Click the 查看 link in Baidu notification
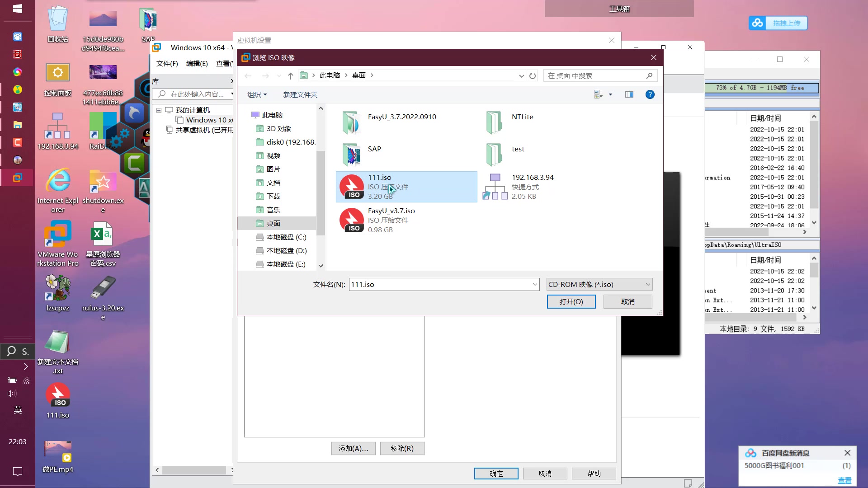The image size is (868, 488). [x=844, y=480]
